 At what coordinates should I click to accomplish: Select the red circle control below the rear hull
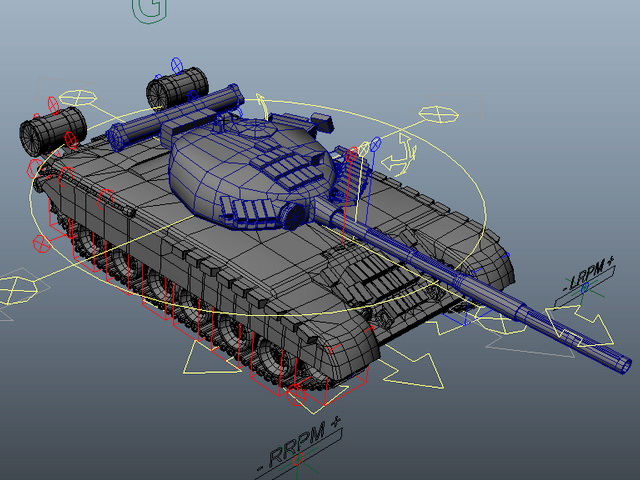[x=42, y=244]
